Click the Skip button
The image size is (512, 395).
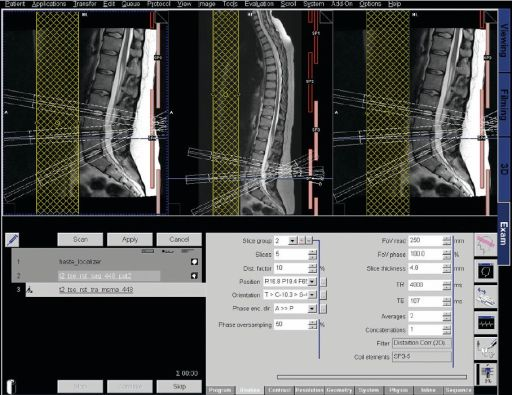(179, 387)
